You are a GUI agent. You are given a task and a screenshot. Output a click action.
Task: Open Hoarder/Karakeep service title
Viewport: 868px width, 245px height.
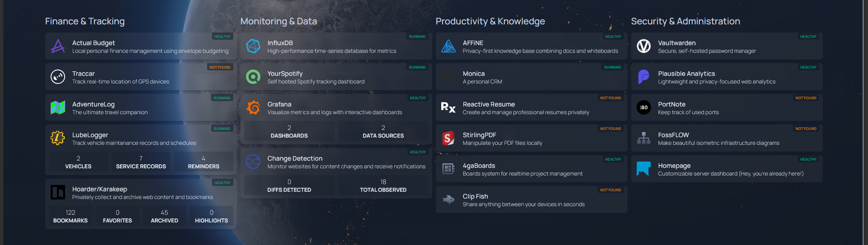point(100,189)
